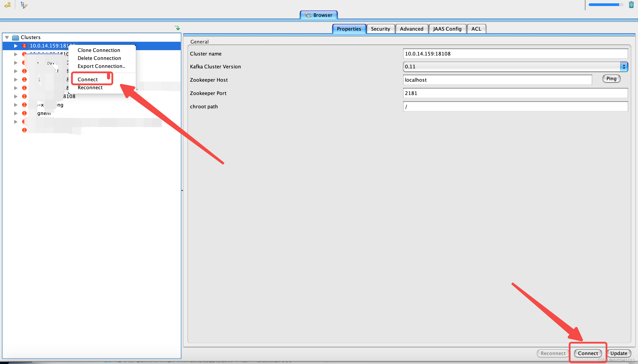Collapse the Clusters root node
This screenshot has width=638, height=364.
coord(7,38)
